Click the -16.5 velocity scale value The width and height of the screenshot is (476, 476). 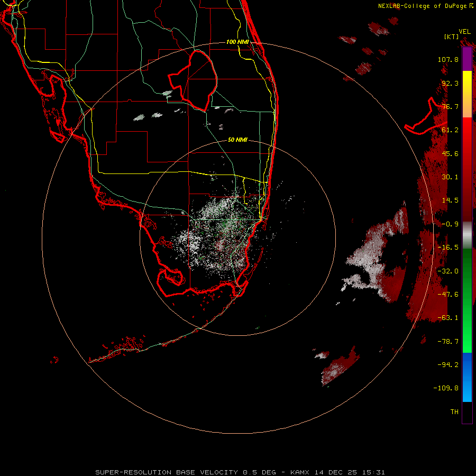[x=448, y=248]
